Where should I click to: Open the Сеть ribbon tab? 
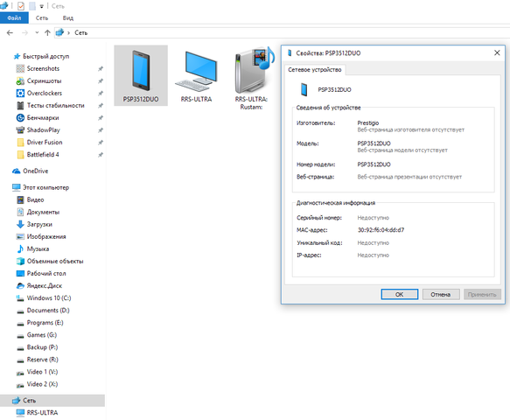coord(42,17)
